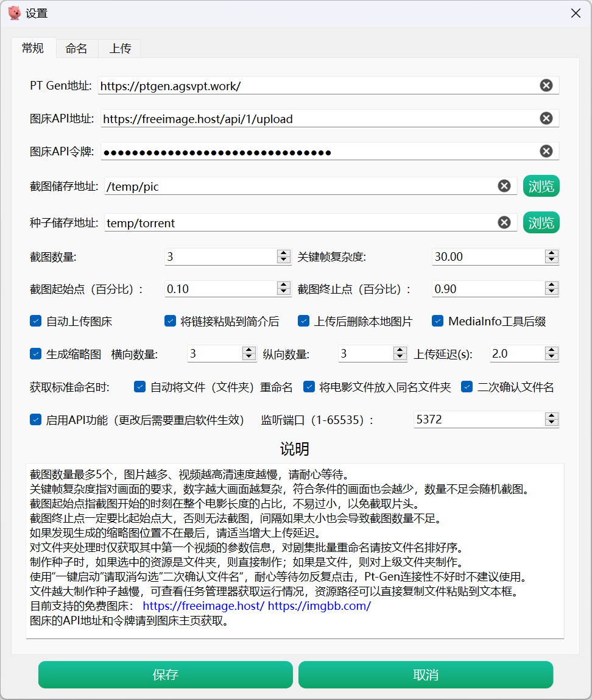Decrease 截图起始点 percentage
Screen dimensions: 592x700
click(283, 292)
